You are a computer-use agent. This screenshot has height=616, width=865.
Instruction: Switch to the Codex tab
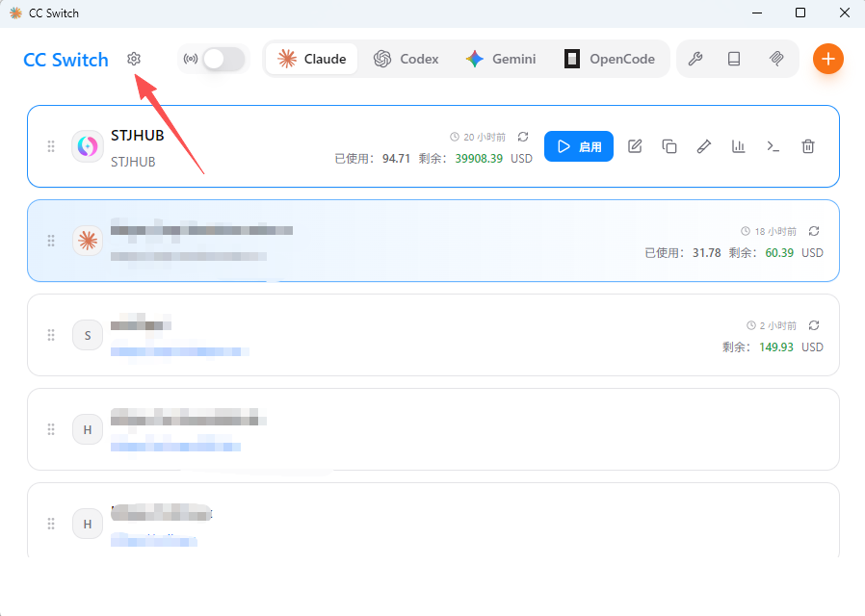[406, 59]
